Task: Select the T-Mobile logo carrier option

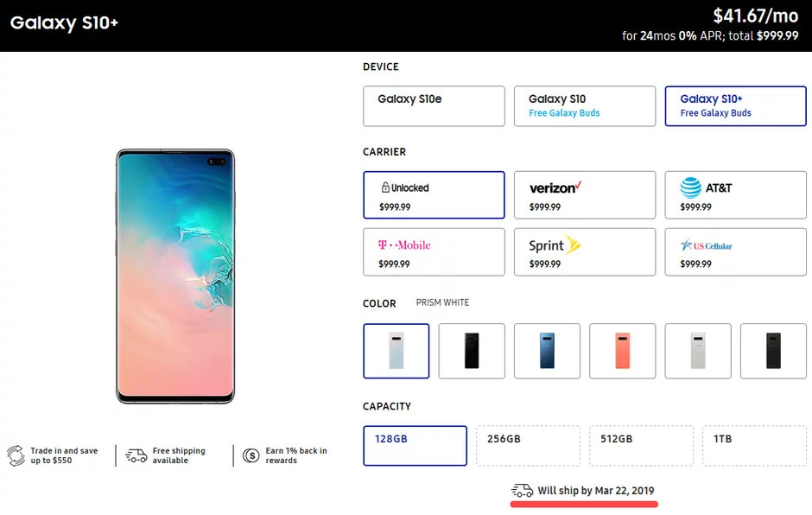Action: click(x=434, y=251)
